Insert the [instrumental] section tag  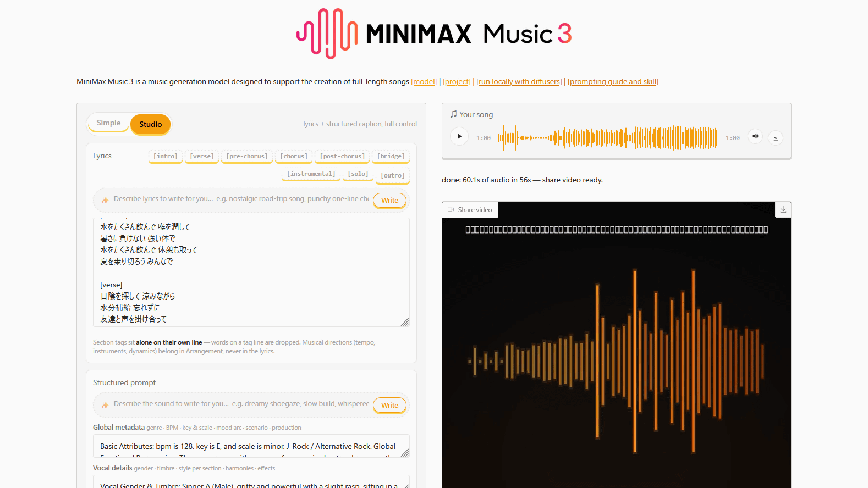click(x=311, y=174)
